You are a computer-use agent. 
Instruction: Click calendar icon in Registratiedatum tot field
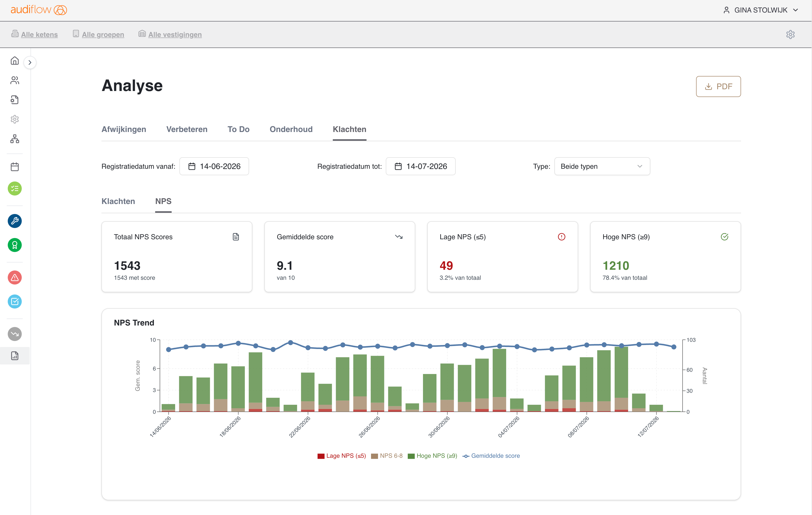[x=398, y=166]
